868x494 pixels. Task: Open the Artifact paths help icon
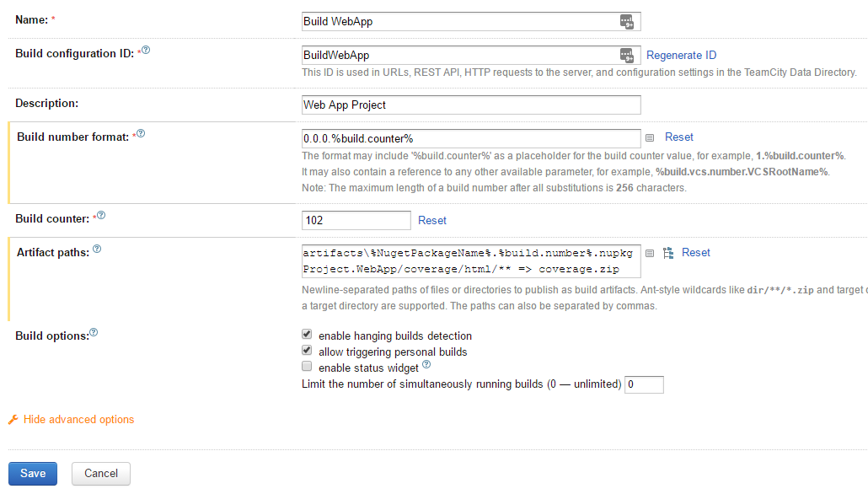97,250
